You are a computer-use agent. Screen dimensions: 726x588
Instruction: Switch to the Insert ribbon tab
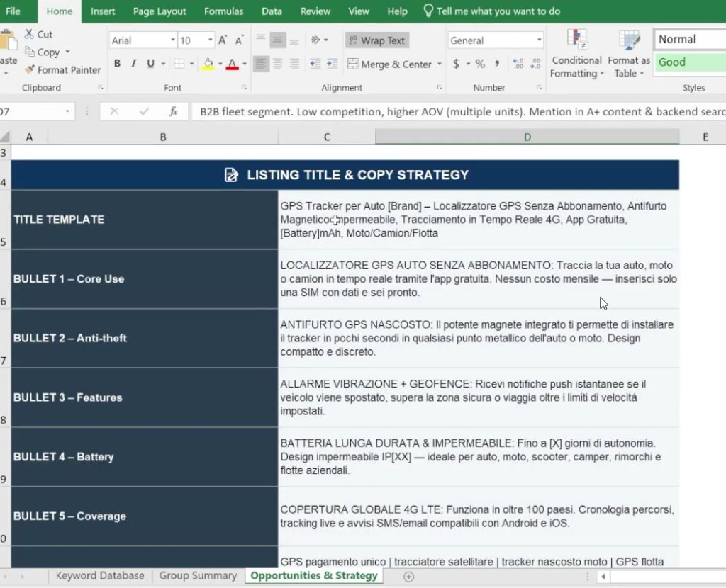click(103, 11)
